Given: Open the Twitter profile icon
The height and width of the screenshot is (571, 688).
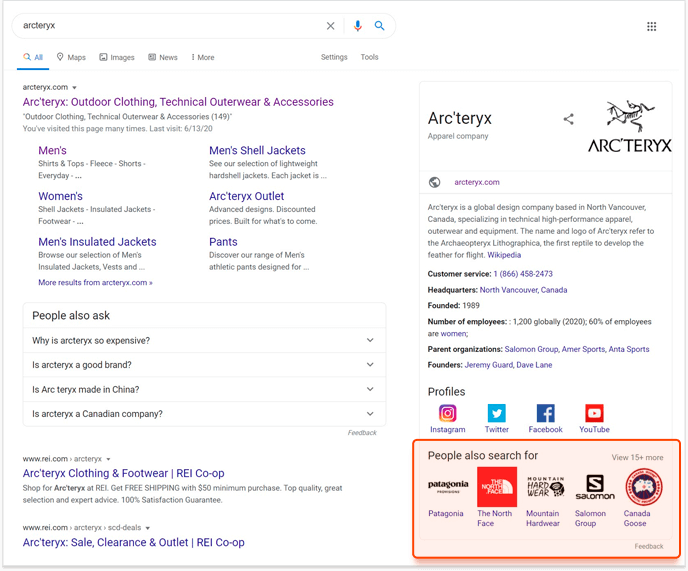Looking at the screenshot, I should click(497, 413).
